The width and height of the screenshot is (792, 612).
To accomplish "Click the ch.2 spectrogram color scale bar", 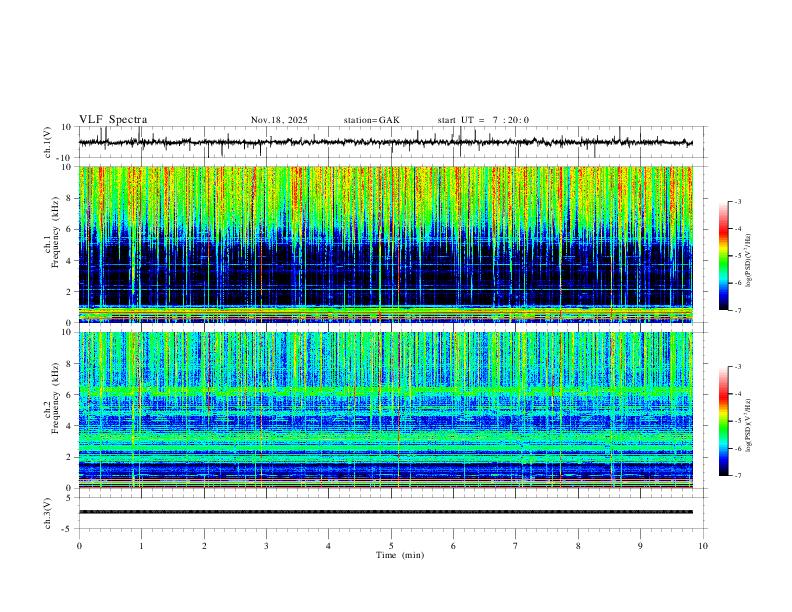I will tap(724, 421).
